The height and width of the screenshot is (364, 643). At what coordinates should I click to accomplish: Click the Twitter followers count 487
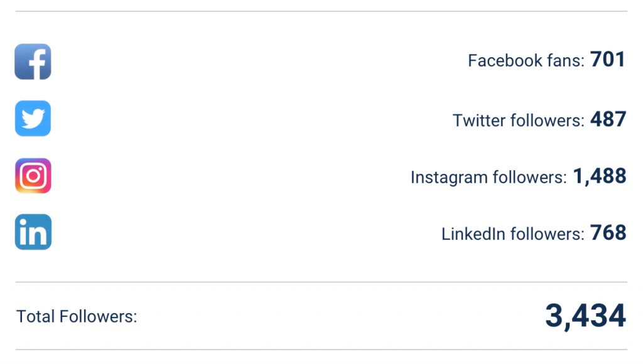click(608, 119)
